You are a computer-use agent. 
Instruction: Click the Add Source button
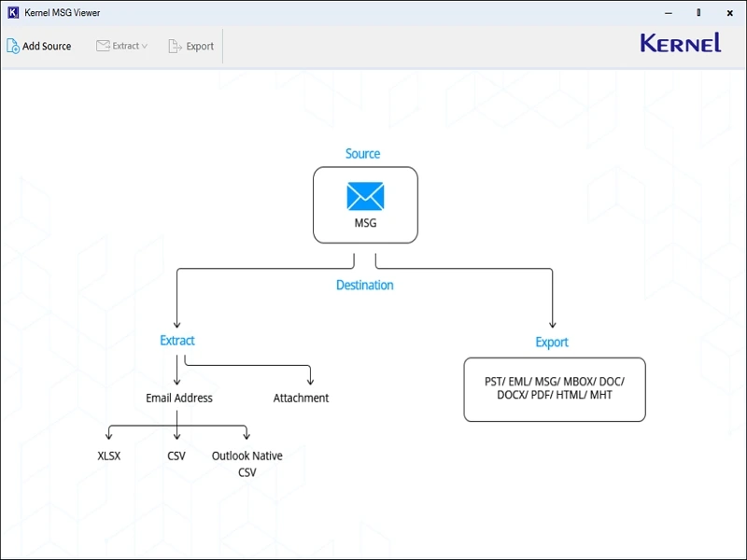39,45
